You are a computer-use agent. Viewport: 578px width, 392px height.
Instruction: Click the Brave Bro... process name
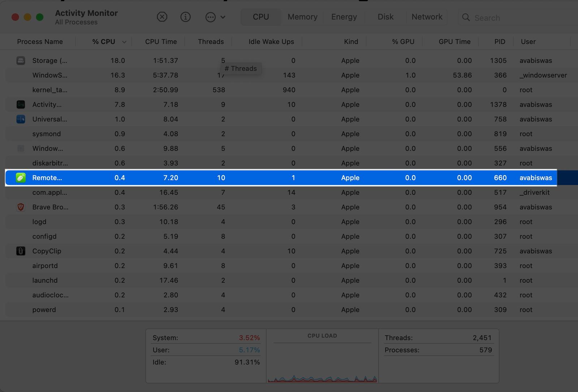(50, 207)
